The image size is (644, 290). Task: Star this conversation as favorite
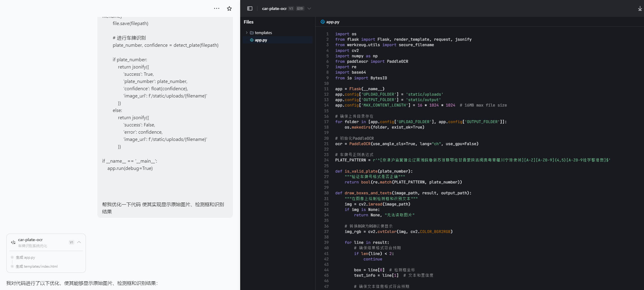point(229,8)
